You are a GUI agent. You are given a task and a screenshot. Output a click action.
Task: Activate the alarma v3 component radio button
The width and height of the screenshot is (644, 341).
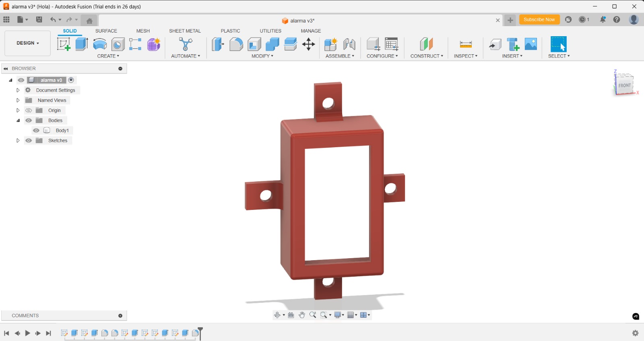(x=71, y=80)
